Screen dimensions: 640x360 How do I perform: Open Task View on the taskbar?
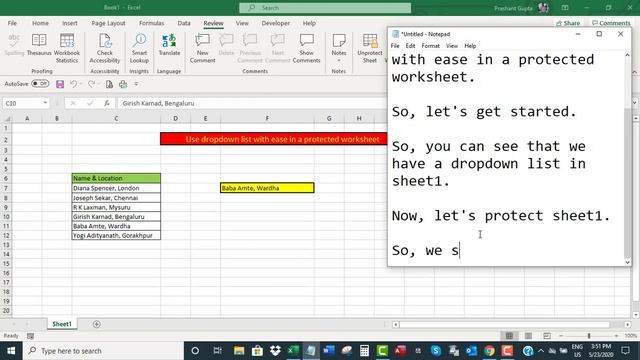218,351
